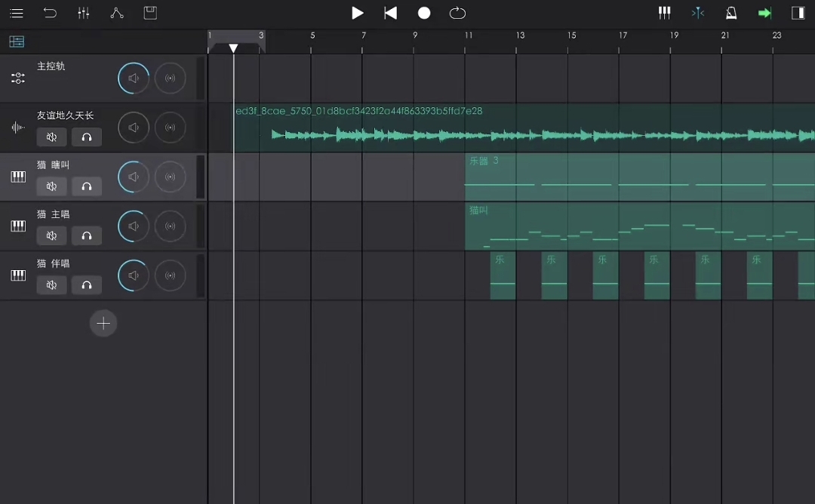
Task: Return to the start with skip-back button
Action: pyautogui.click(x=390, y=13)
